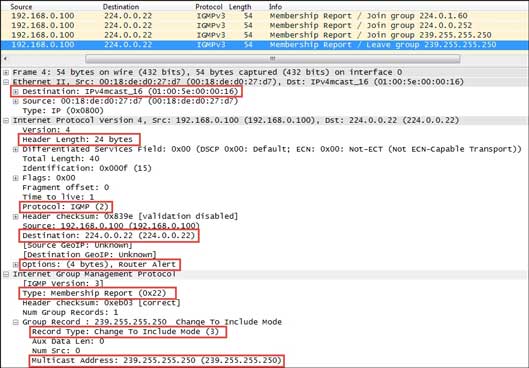Screen dimensions: 529x368
Task: Select the Version: 4 line
Action: (46, 130)
